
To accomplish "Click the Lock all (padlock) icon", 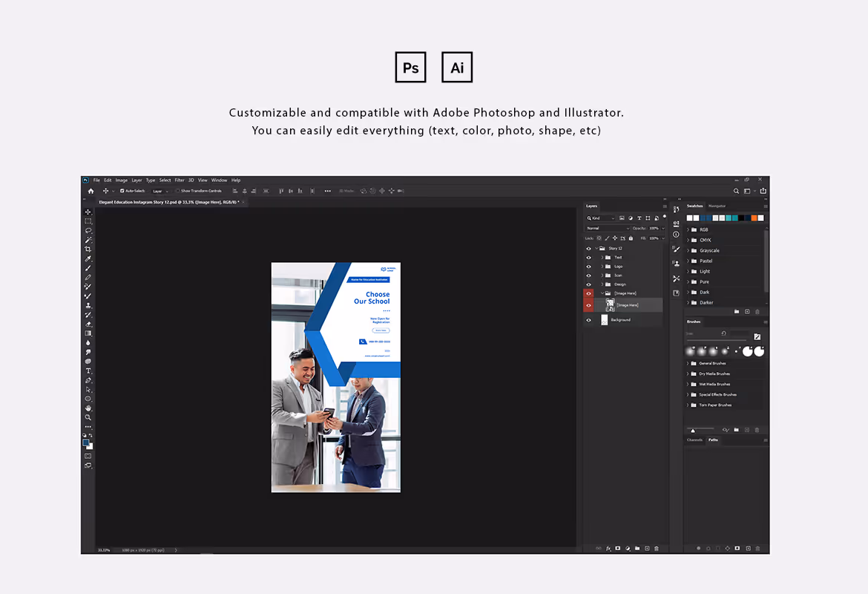I will tap(631, 238).
